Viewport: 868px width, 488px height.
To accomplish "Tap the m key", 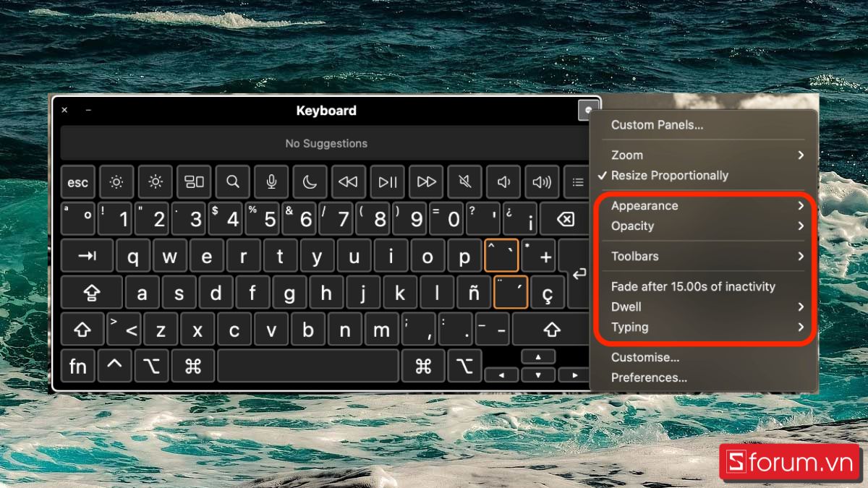I will (382, 330).
